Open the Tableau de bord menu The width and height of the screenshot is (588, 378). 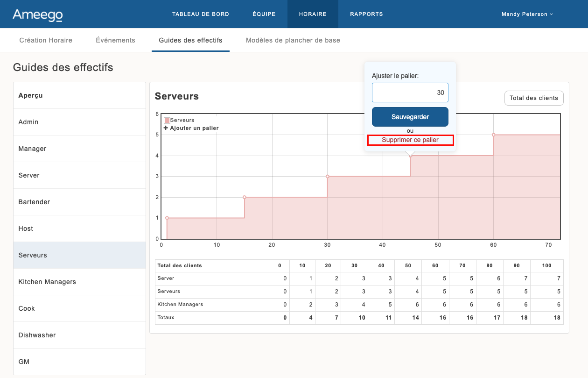click(x=201, y=14)
